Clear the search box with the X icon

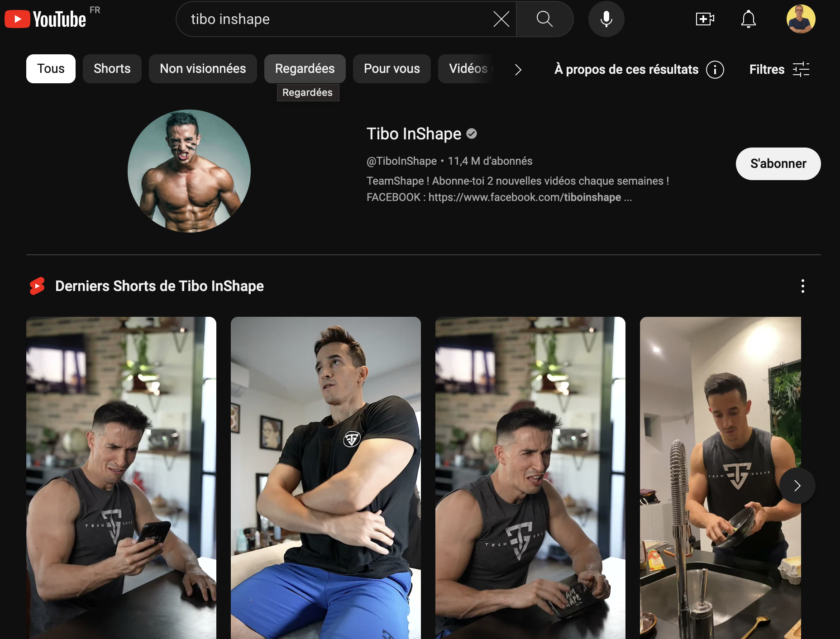501,19
